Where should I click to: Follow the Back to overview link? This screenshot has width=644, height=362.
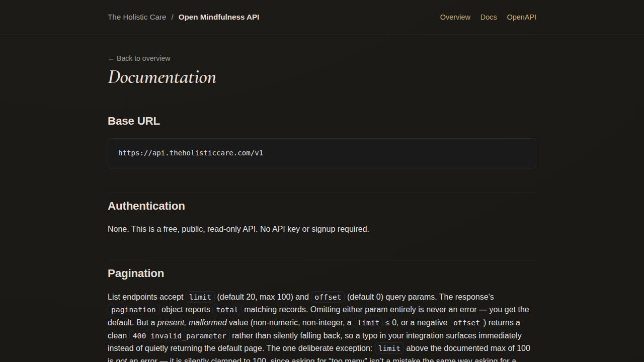click(x=139, y=58)
